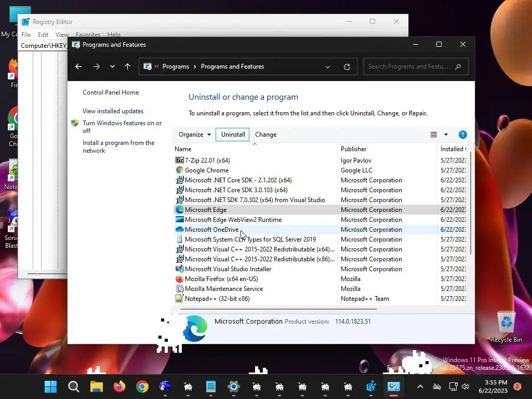
Task: Click Google LLC publisher cell
Action: click(356, 170)
